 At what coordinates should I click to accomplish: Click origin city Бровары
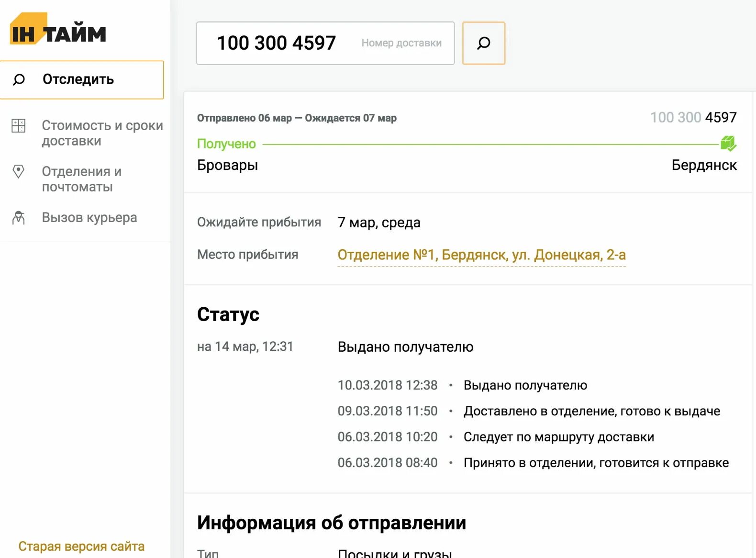[228, 165]
